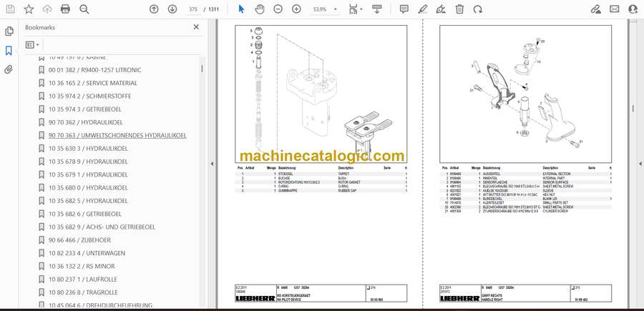The width and height of the screenshot is (644, 311).
Task: Click the right handle exploded diagram on the right page
Action: pyautogui.click(x=525, y=94)
